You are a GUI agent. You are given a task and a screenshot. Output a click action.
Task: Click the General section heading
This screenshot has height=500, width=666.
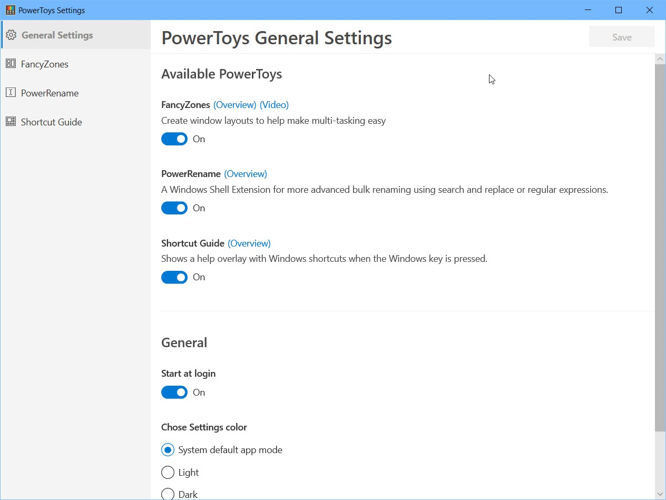pyautogui.click(x=184, y=342)
